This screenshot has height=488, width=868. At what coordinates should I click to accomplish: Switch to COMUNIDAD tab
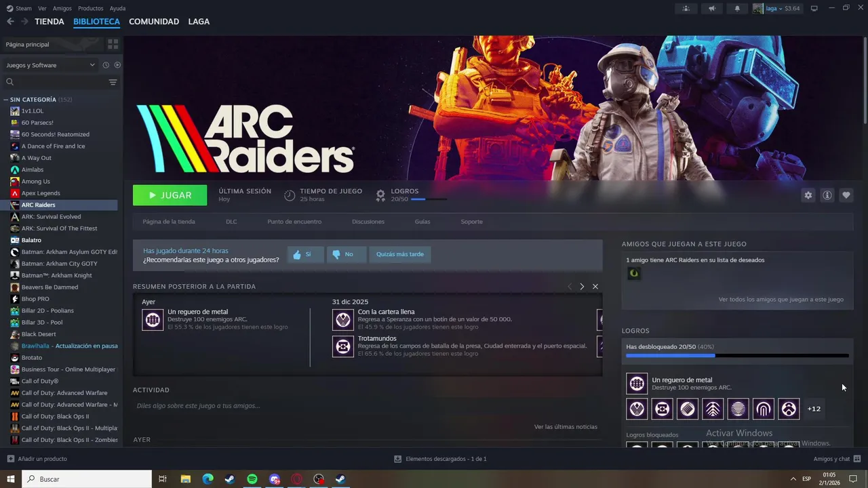154,22
